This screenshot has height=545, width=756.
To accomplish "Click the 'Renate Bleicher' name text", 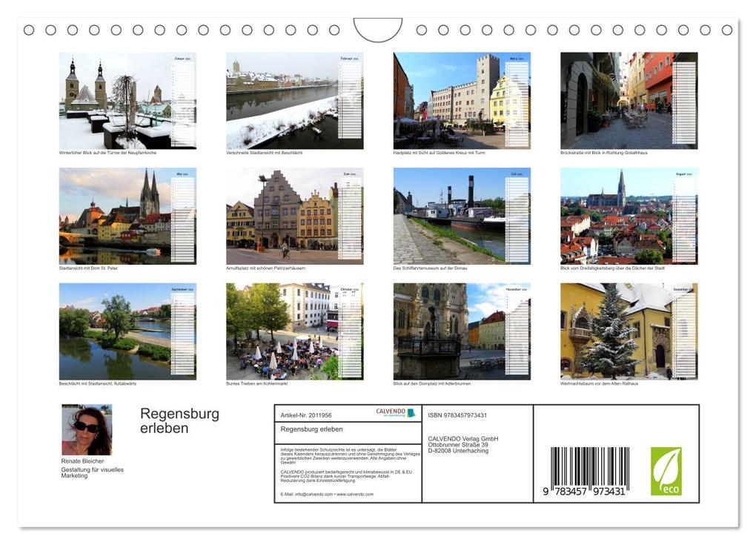I will pyautogui.click(x=82, y=461).
